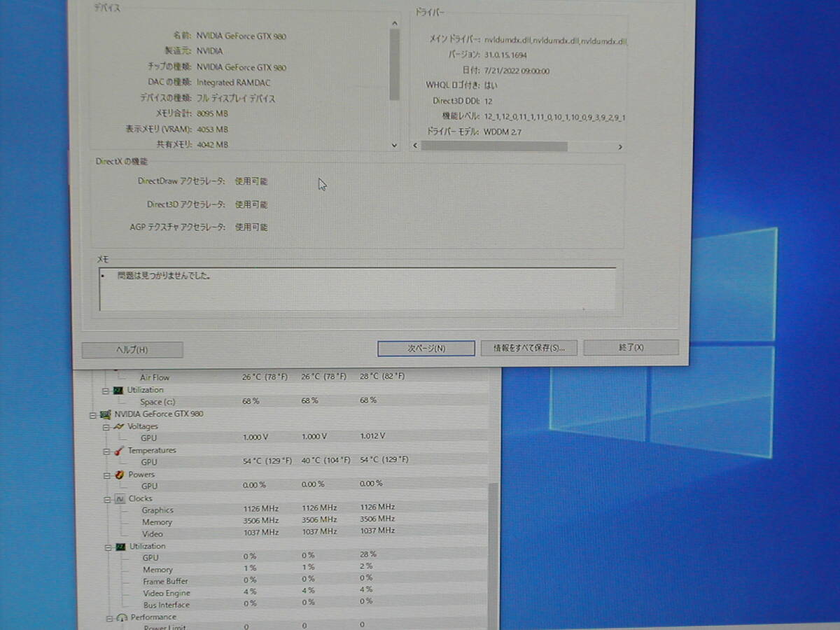
Task: Click the DirectDraw アクセラレータ label
Action: click(x=181, y=181)
